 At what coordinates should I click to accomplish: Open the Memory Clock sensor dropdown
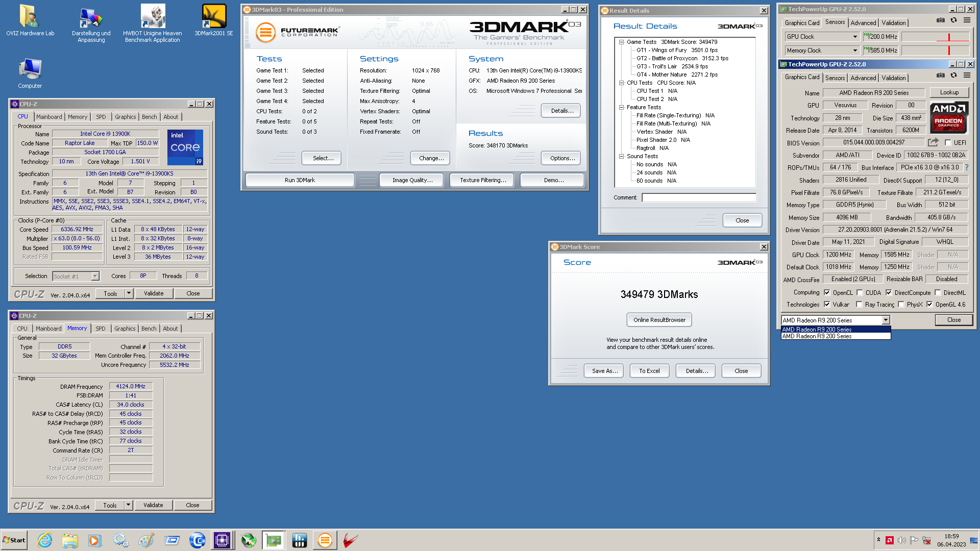click(855, 51)
